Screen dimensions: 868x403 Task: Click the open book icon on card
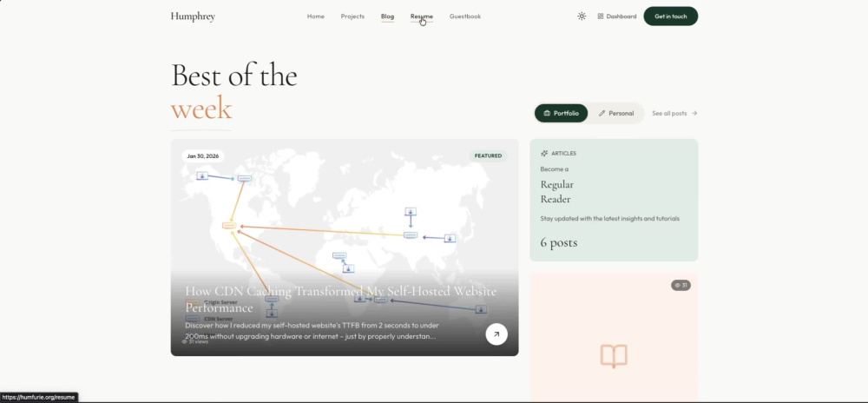614,356
